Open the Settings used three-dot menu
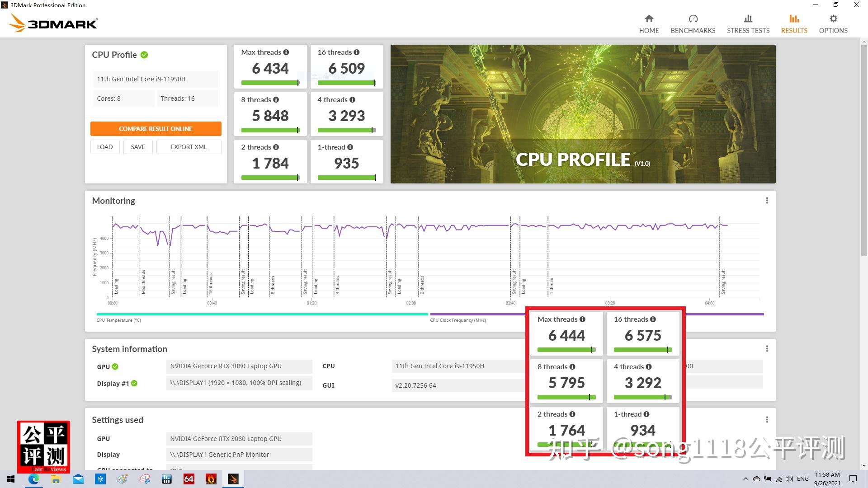Screen dimensions: 868x488 (x=767, y=420)
